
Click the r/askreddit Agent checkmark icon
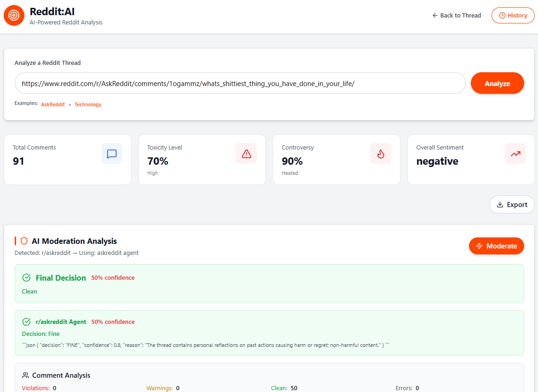(26, 322)
